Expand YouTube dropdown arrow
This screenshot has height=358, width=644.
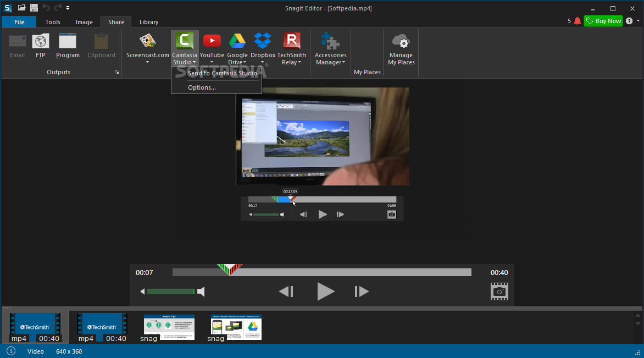tap(212, 63)
